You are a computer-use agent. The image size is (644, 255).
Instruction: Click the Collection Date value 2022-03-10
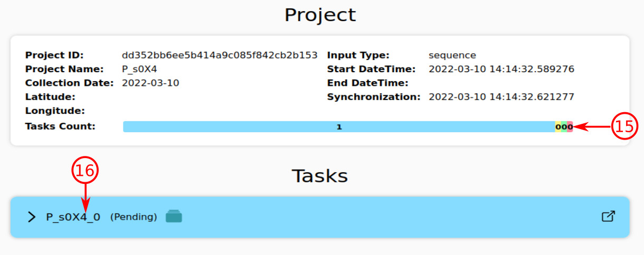[150, 83]
